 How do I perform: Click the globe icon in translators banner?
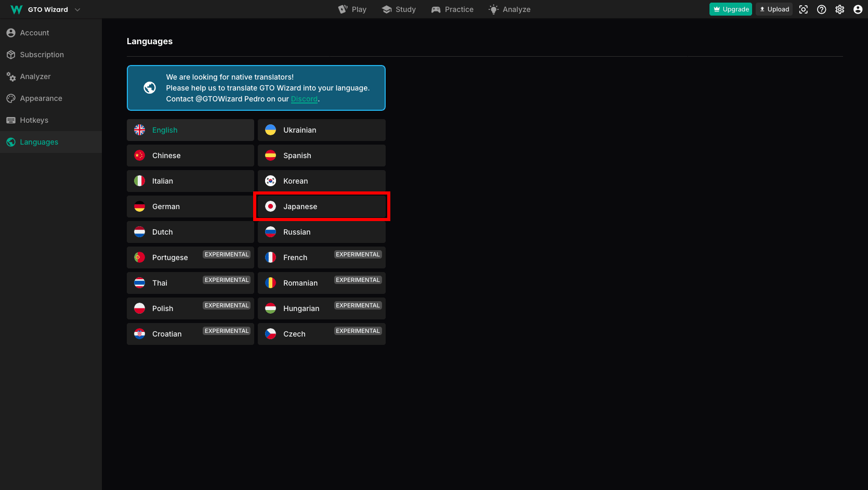150,88
